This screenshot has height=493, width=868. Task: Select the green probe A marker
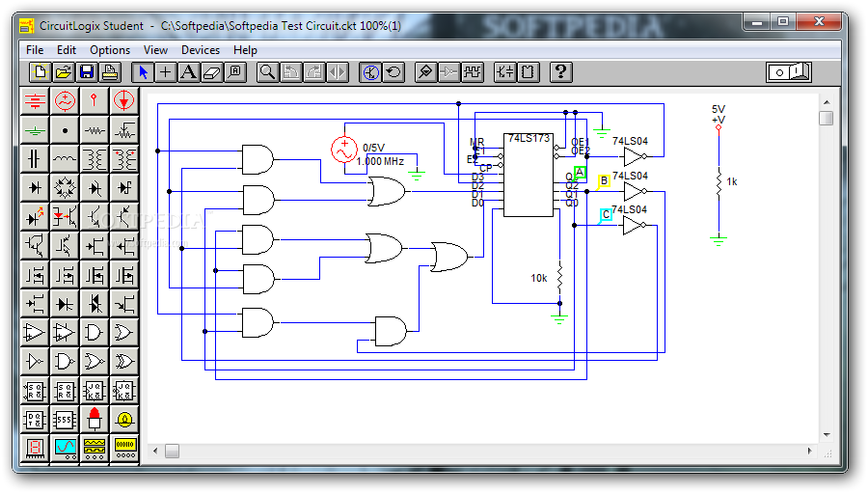point(580,173)
